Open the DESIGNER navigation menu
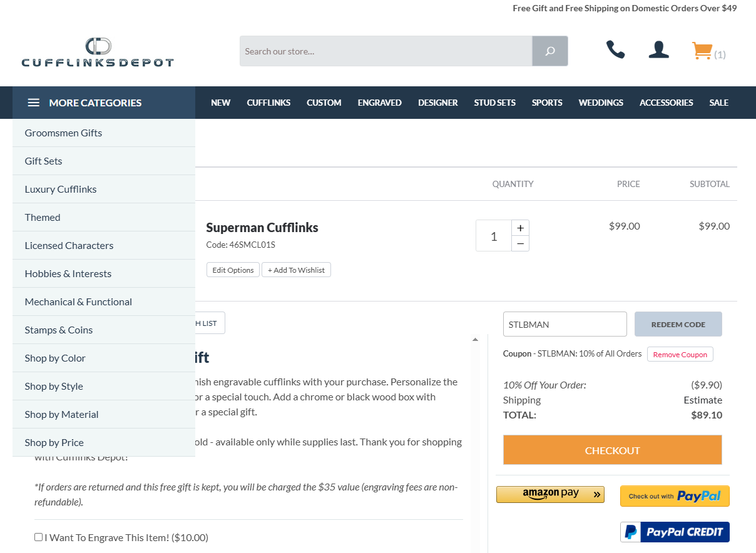756x553 pixels. tap(438, 103)
